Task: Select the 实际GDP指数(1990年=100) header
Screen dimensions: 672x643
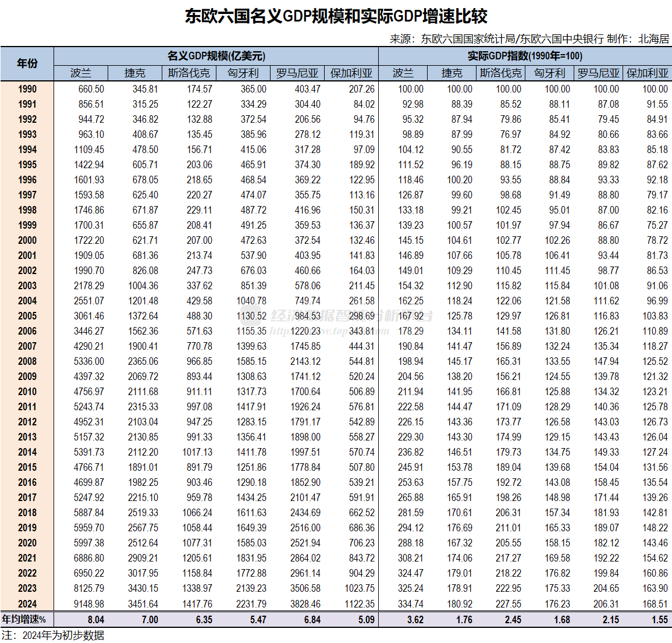Action: coord(524,55)
